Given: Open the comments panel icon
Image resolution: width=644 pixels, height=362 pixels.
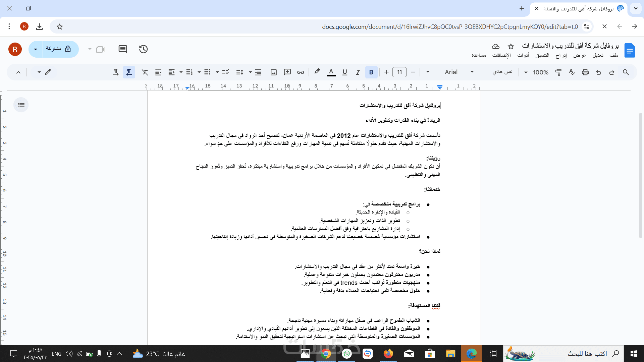Looking at the screenshot, I should coord(123,49).
